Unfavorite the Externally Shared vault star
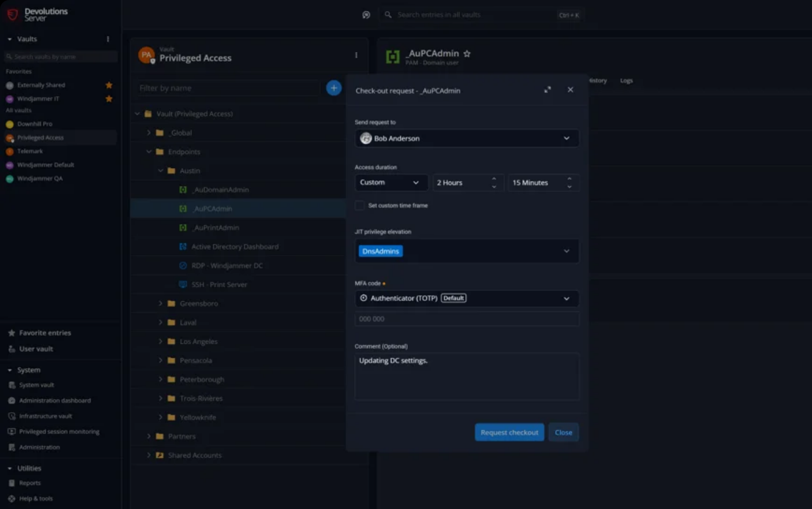The height and width of the screenshot is (509, 812). point(109,85)
